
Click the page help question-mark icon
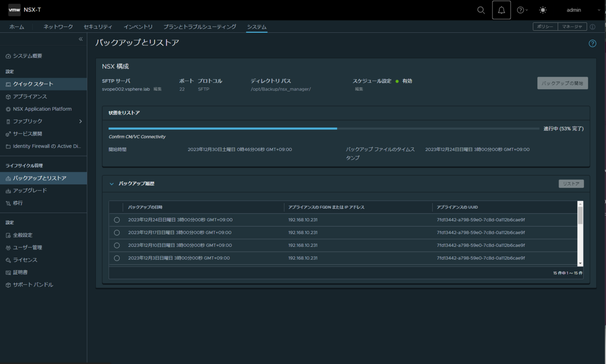(x=593, y=43)
